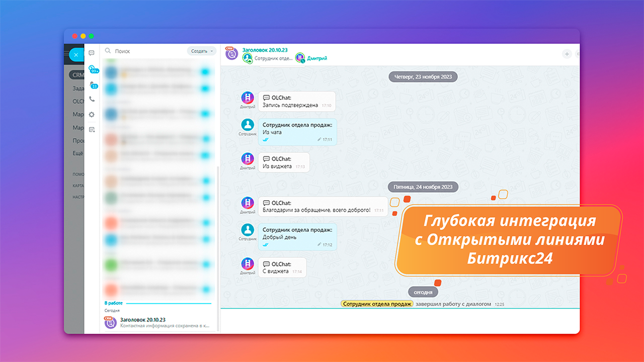Click Дмитрий participant name in chat header

click(x=317, y=58)
